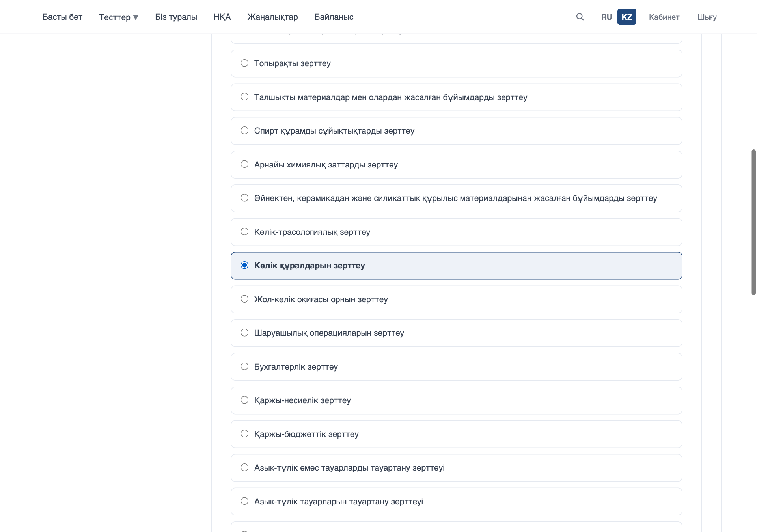Click the page vertical scrollbar thumb

pos(753,222)
